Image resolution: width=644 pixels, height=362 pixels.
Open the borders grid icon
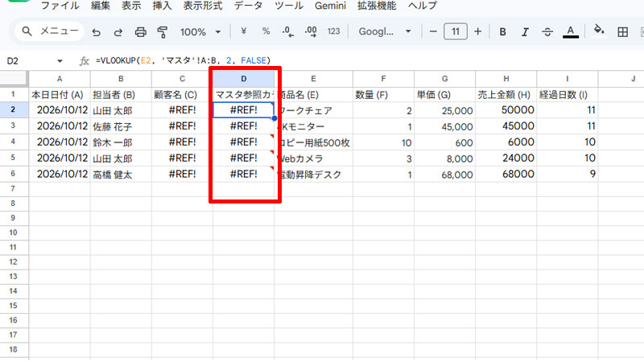pyautogui.click(x=622, y=31)
